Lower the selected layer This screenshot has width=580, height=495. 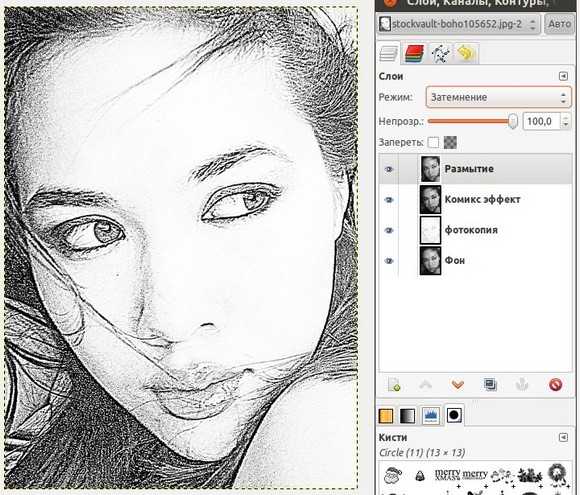[458, 385]
